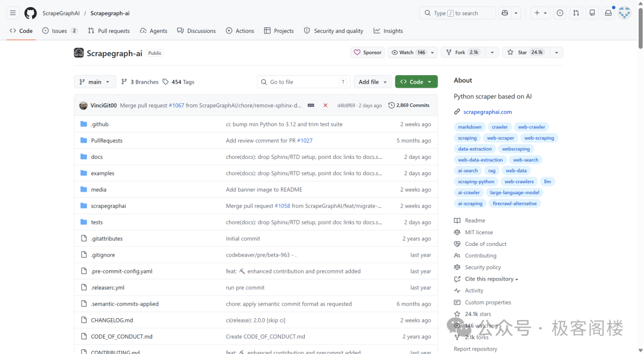
Task: Open the hamburger navigation menu
Action: (13, 13)
